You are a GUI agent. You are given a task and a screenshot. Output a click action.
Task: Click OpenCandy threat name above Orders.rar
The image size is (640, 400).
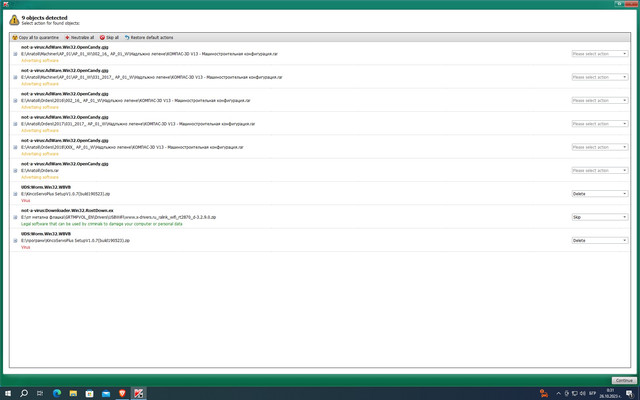(64, 164)
